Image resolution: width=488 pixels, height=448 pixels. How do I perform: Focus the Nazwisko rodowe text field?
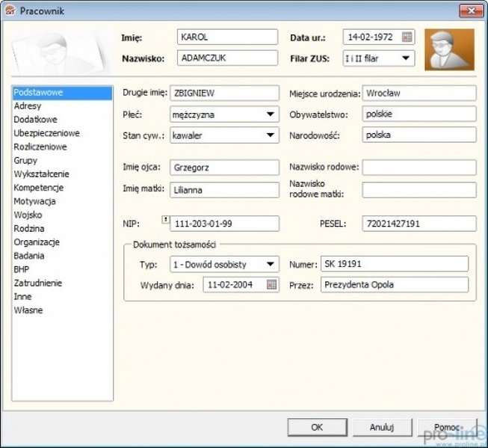(x=418, y=168)
